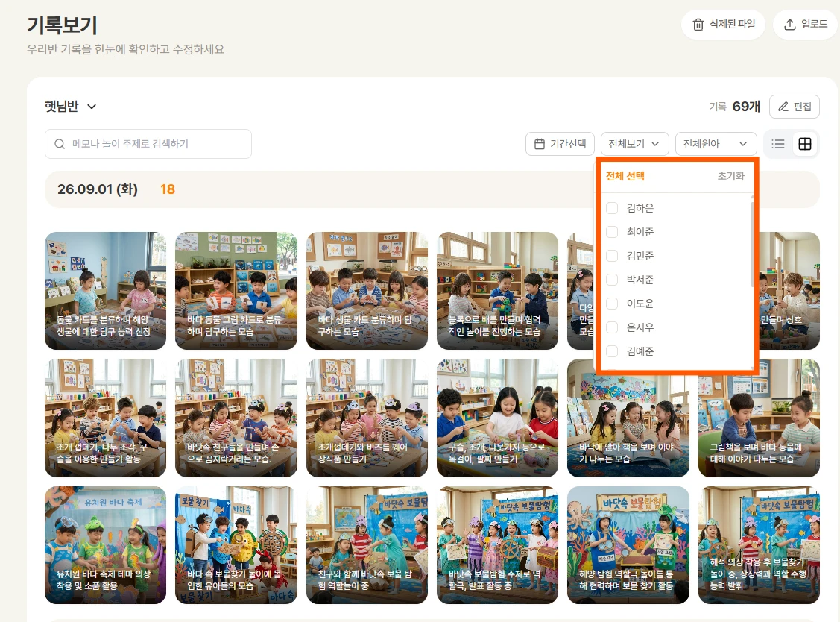The image size is (840, 622).
Task: Select 전체 선택 in the children list
Action: [625, 176]
